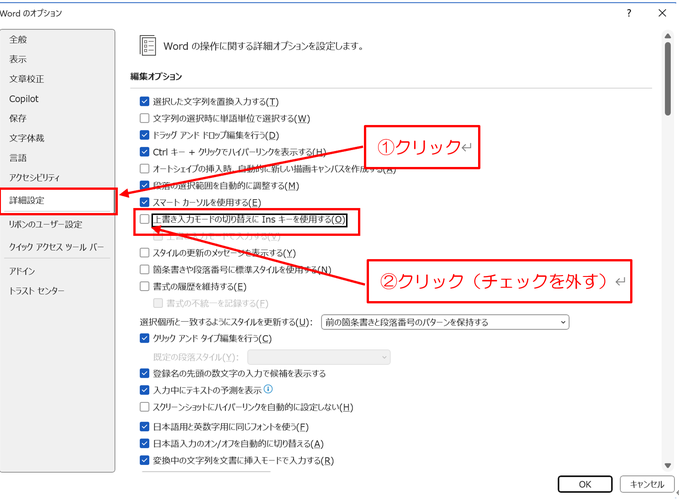679x500 pixels.
Task: Enable 書式の履歴を維持する checkbox
Action: pyautogui.click(x=145, y=286)
